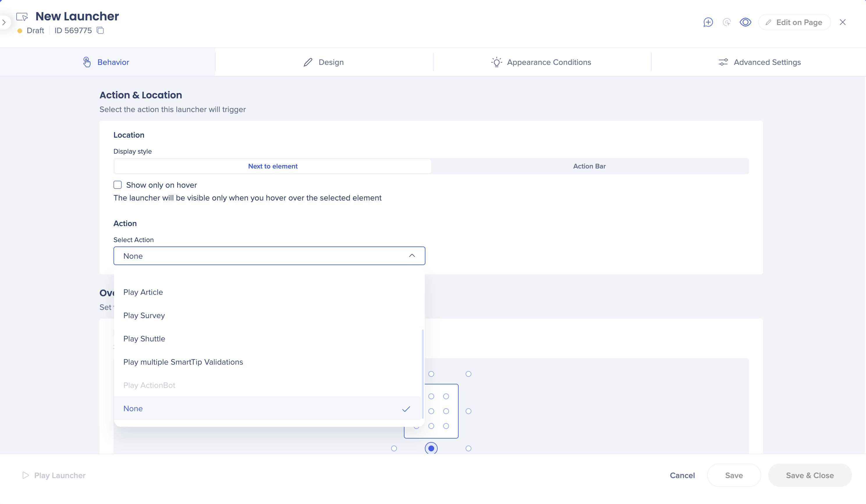Copy the launcher ID to the clipboard
This screenshot has height=504, width=866.
click(x=100, y=30)
